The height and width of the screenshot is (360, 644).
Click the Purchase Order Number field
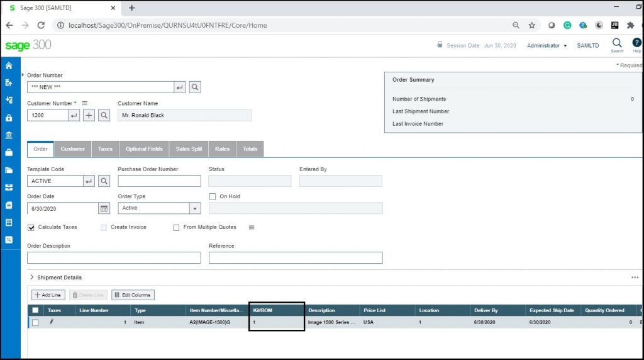(159, 181)
